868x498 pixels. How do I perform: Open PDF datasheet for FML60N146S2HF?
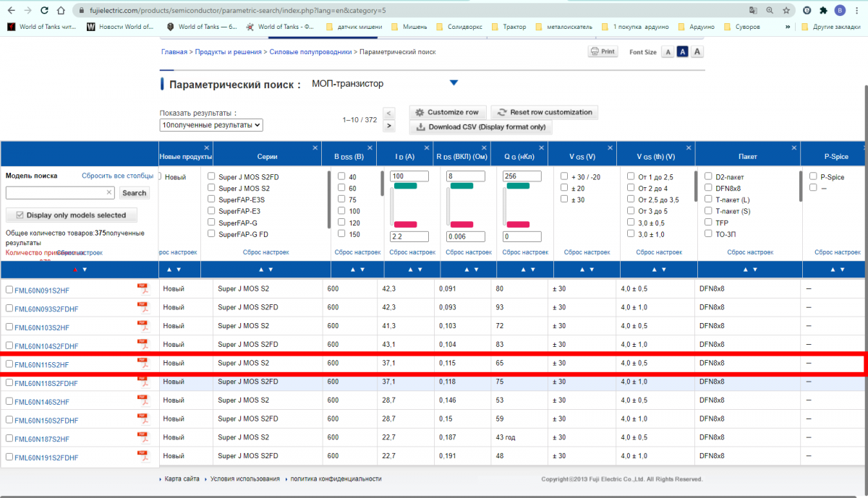click(x=142, y=400)
